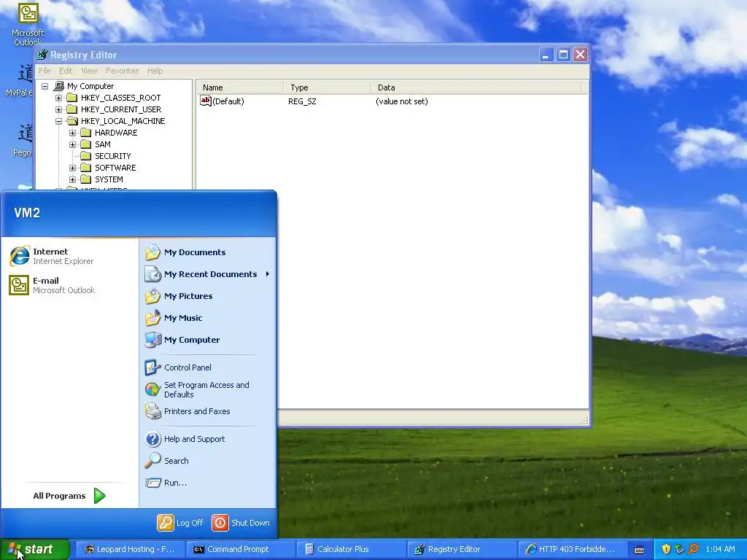The height and width of the screenshot is (560, 747).
Task: Expand the HARDWARE key
Action: 72,133
